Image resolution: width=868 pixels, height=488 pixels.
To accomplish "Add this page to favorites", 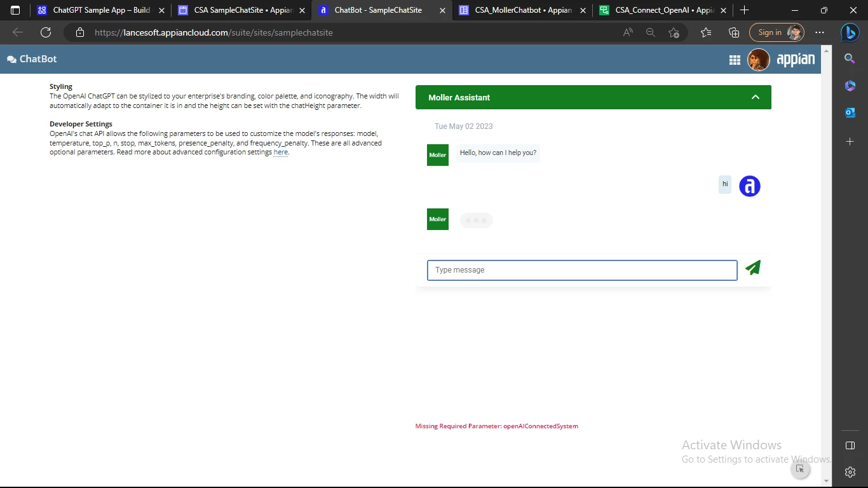I will (x=674, y=32).
